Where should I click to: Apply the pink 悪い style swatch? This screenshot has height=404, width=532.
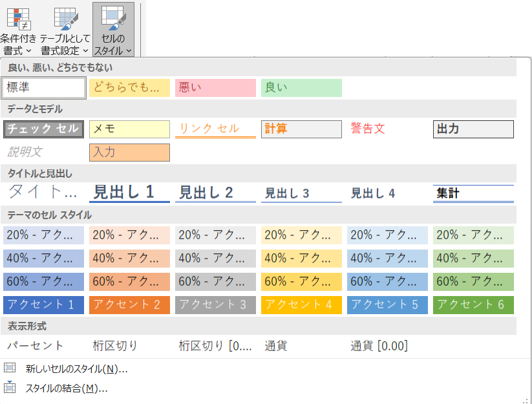click(215, 88)
